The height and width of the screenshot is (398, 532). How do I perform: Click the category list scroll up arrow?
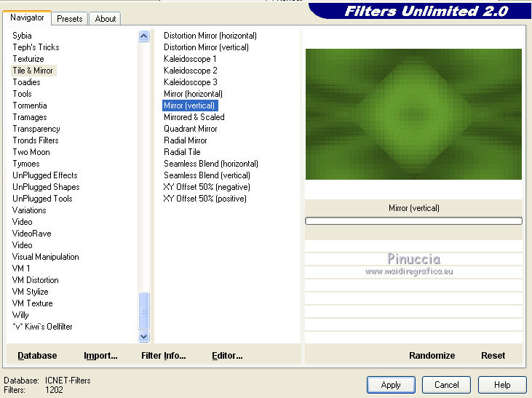tap(144, 36)
